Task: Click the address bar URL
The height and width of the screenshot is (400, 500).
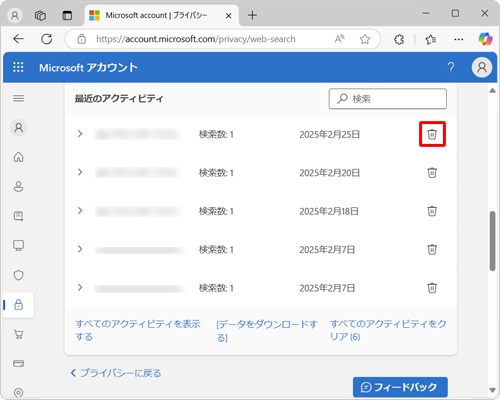Action: [196, 39]
